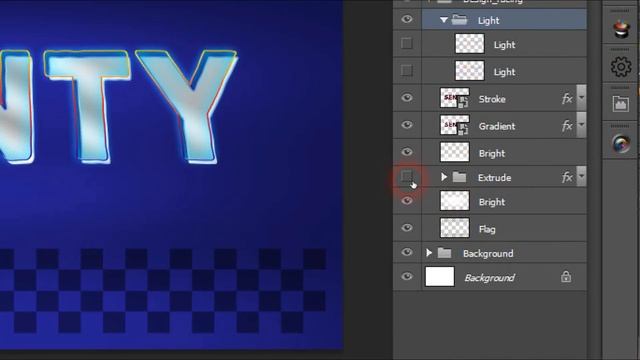The height and width of the screenshot is (360, 640).
Task: Click the lock icon on the Background layer
Action: tap(566, 277)
